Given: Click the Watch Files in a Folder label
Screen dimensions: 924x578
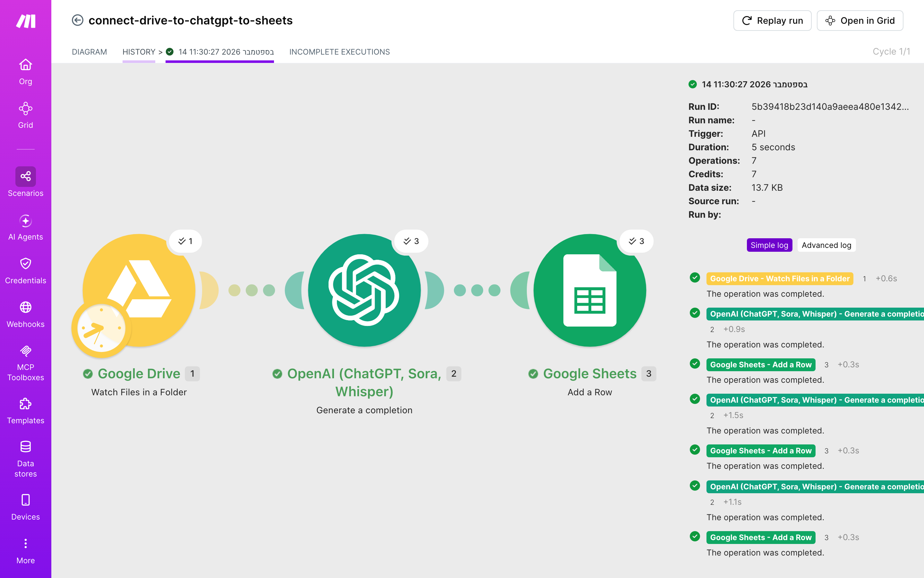Looking at the screenshot, I should click(139, 392).
